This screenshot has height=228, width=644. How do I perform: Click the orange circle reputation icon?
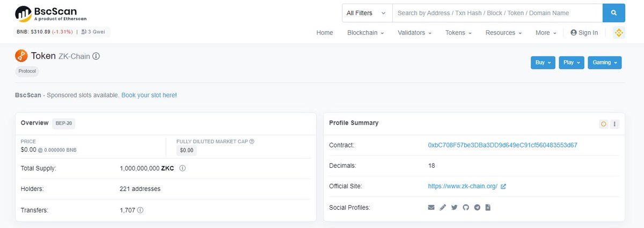pyautogui.click(x=604, y=124)
